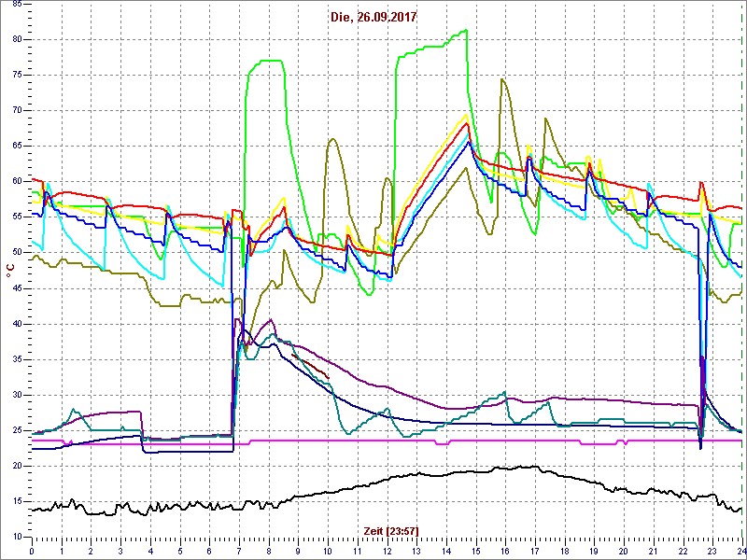Image resolution: width=747 pixels, height=560 pixels.
Task: Click the 45 label on the temperature axis
Action: pyautogui.click(x=17, y=288)
